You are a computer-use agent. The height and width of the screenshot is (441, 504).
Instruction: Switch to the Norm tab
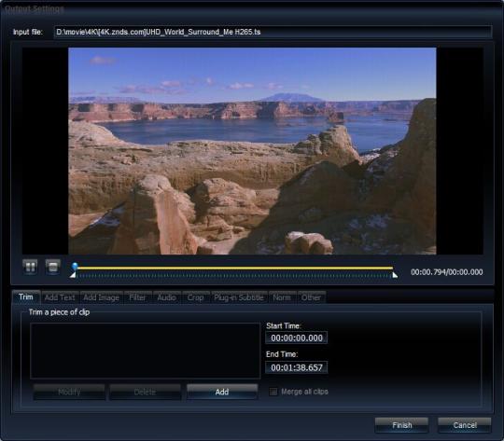click(282, 297)
